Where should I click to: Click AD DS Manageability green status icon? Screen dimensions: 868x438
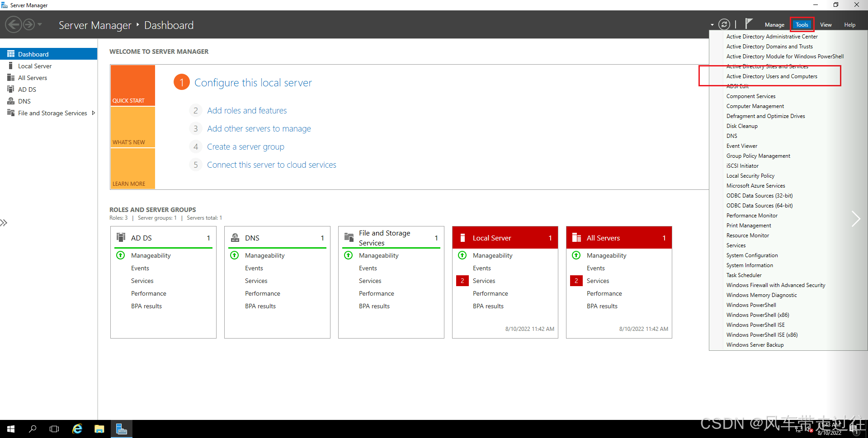(x=121, y=255)
